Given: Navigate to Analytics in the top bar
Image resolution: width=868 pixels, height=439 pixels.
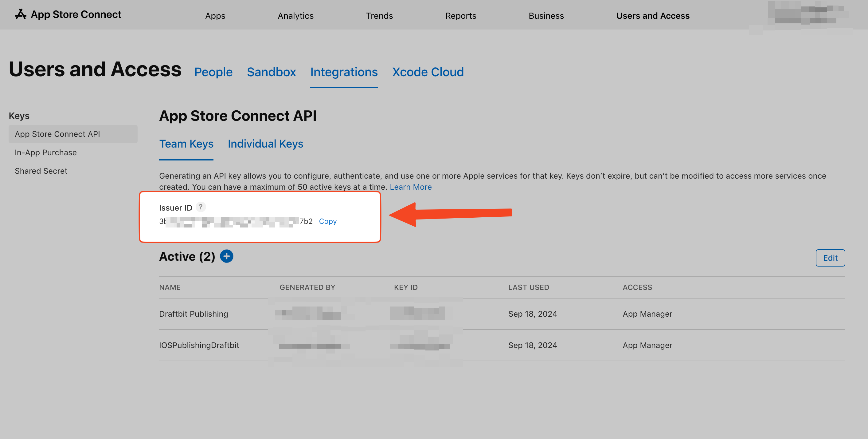Looking at the screenshot, I should pos(295,15).
